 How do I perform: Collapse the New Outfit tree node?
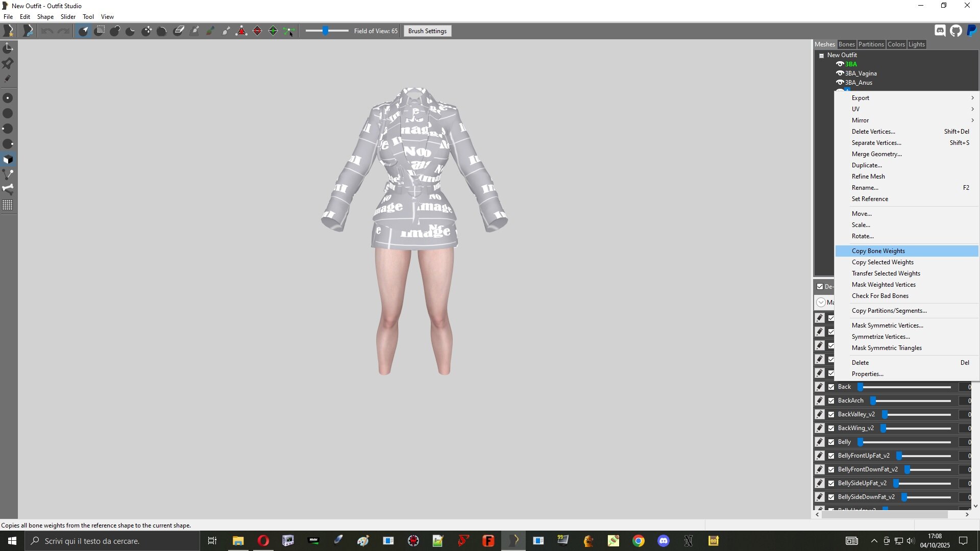(x=821, y=56)
